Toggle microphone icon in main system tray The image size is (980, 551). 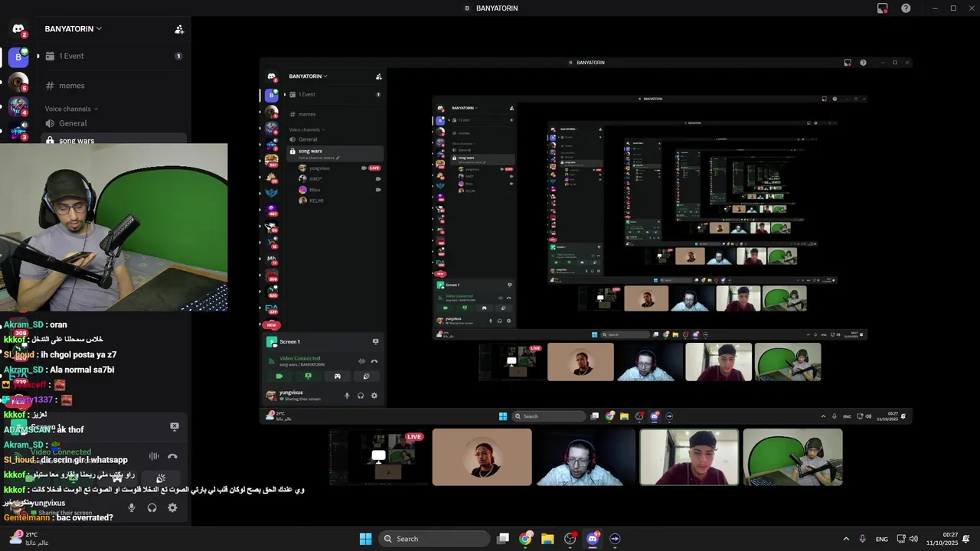click(863, 539)
